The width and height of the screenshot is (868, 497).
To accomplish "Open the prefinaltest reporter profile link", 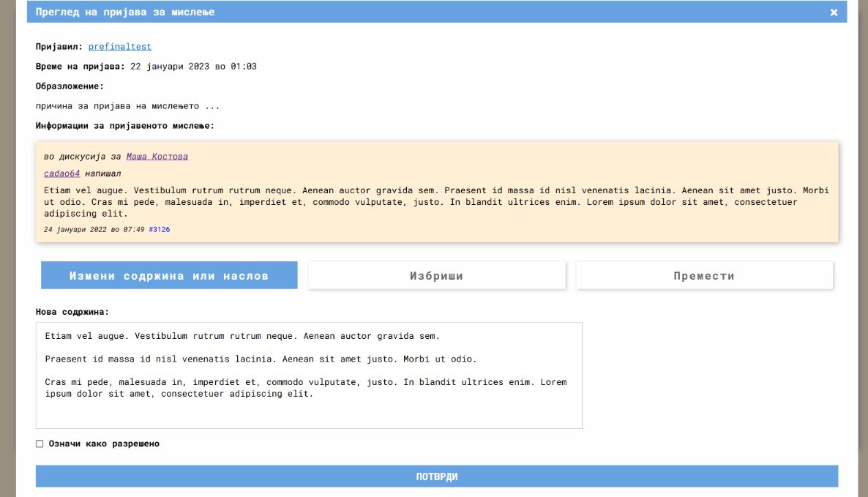I will tap(119, 47).
